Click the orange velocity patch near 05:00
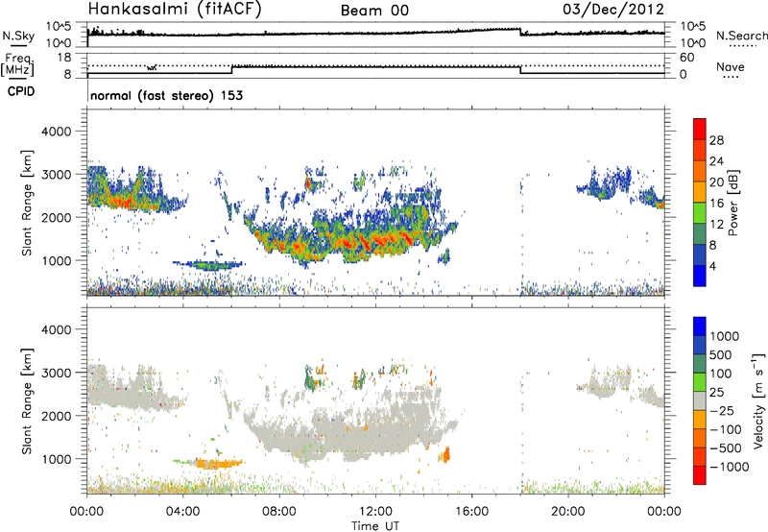Viewport: 768px width, 532px height. (x=215, y=464)
